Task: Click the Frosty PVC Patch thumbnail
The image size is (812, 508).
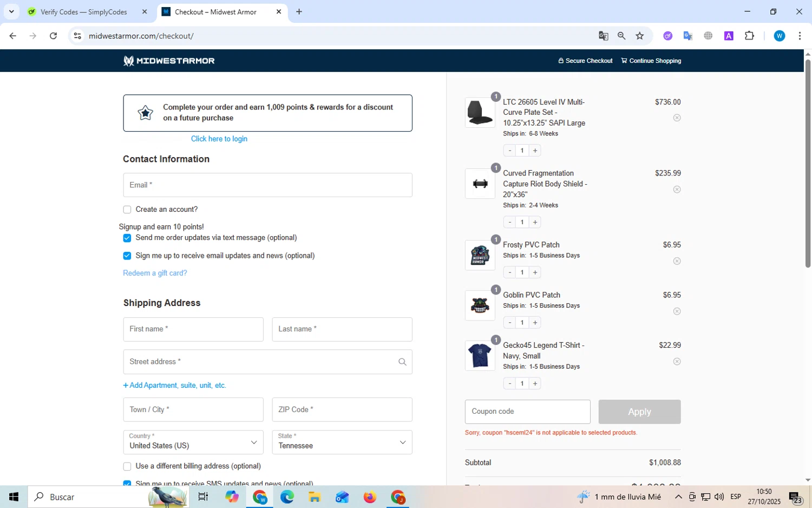Action: (480, 255)
